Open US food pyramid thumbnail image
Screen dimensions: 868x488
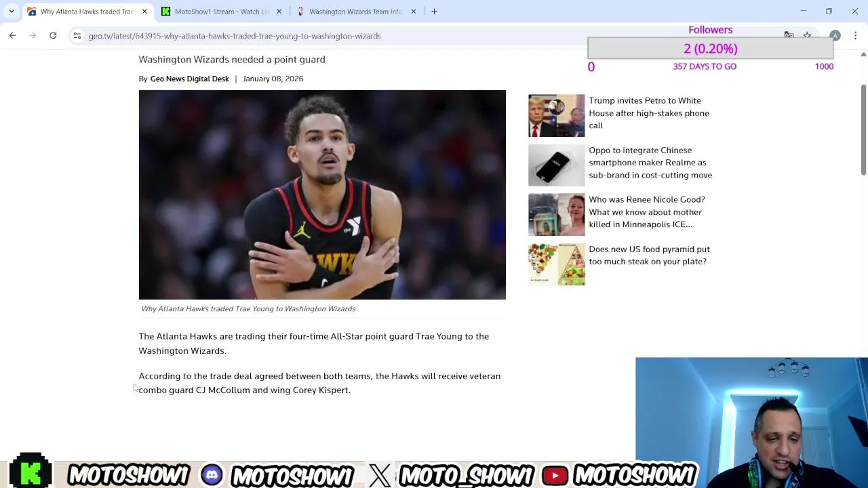click(x=556, y=264)
